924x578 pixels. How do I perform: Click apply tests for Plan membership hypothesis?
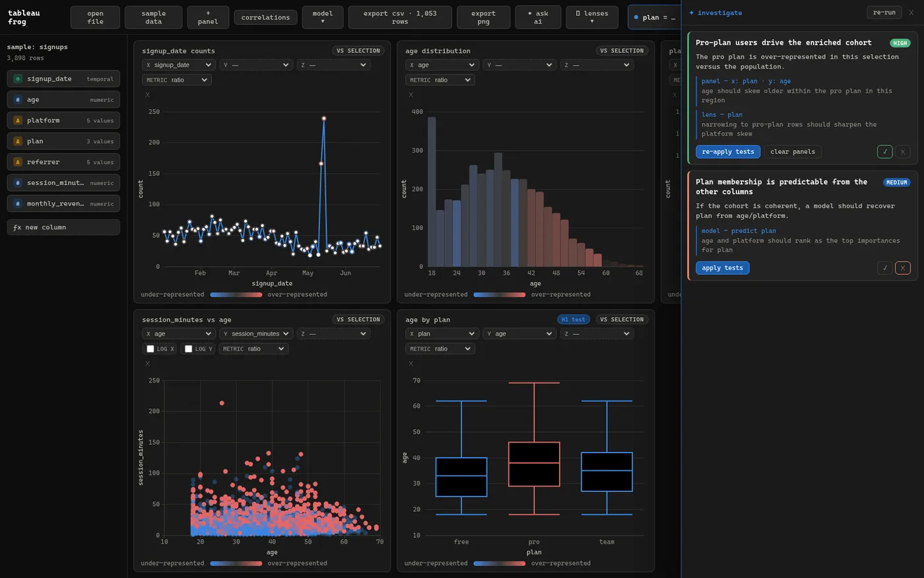(x=723, y=268)
